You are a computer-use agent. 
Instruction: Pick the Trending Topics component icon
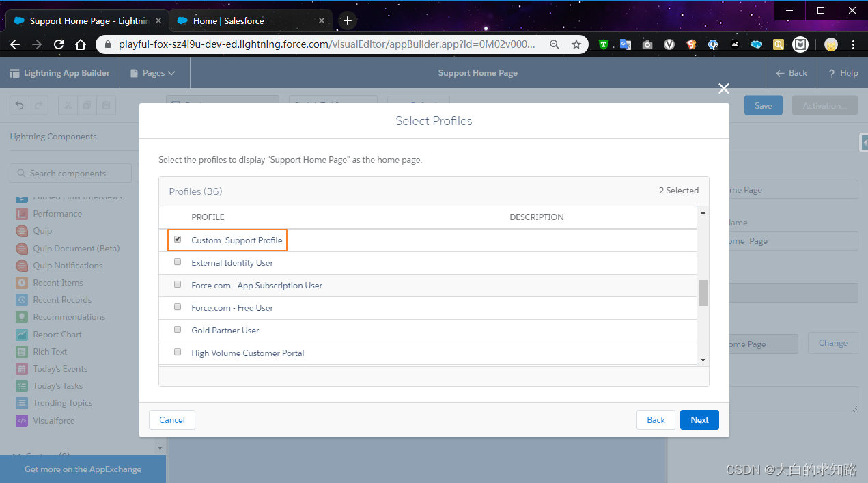[x=22, y=403]
